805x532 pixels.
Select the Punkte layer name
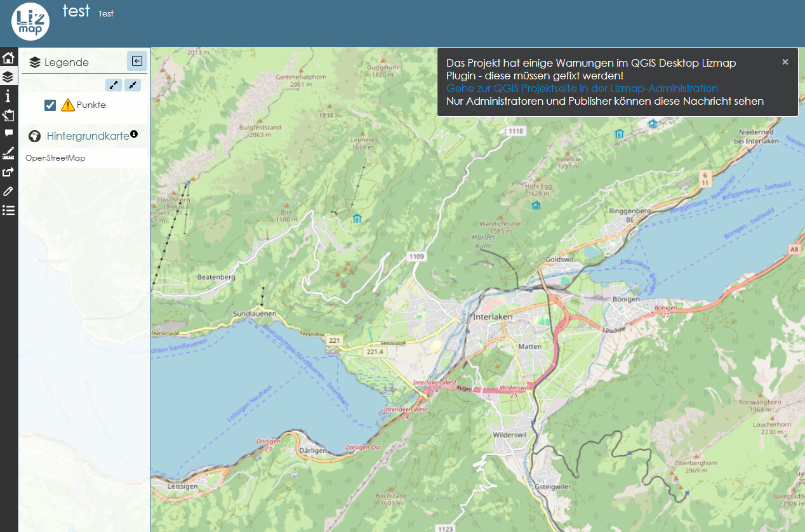click(91, 105)
